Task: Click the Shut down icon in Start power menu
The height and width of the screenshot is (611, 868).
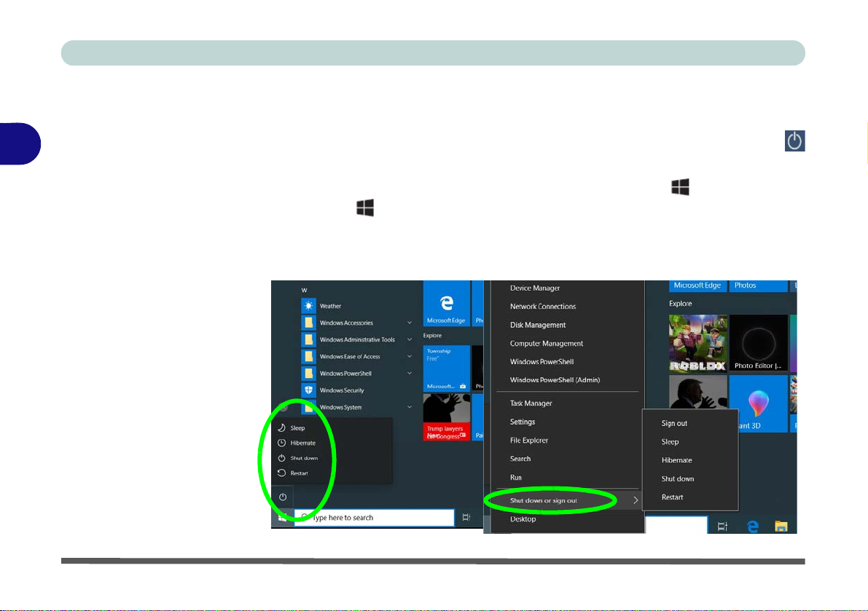Action: 281,458
